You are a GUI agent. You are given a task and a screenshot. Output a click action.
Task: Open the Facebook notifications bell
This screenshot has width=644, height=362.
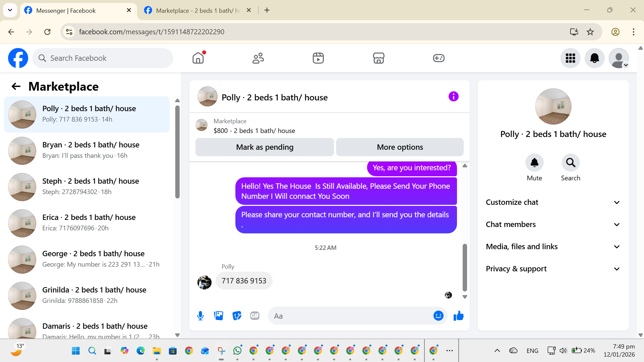[x=594, y=58]
